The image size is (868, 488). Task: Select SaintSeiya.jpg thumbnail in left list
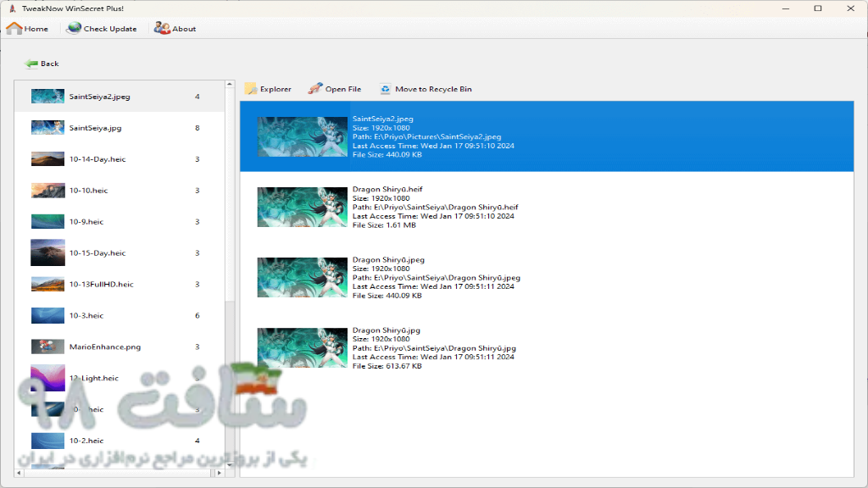click(x=47, y=128)
